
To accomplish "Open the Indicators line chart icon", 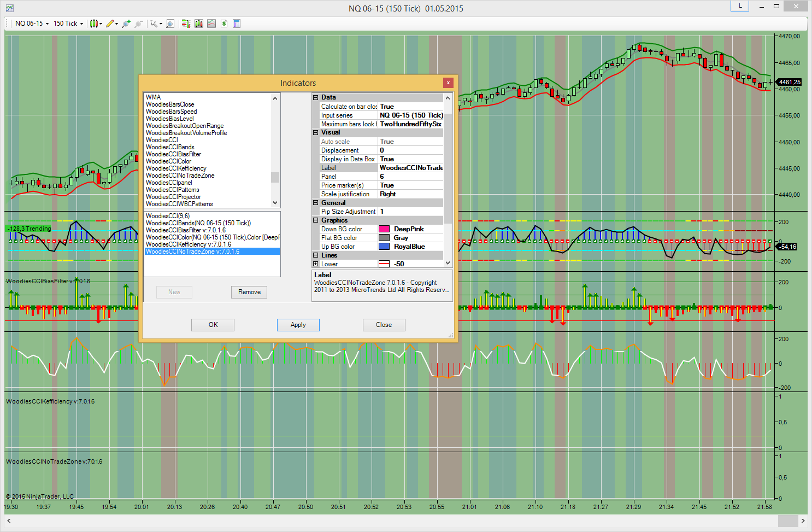I will (x=211, y=24).
